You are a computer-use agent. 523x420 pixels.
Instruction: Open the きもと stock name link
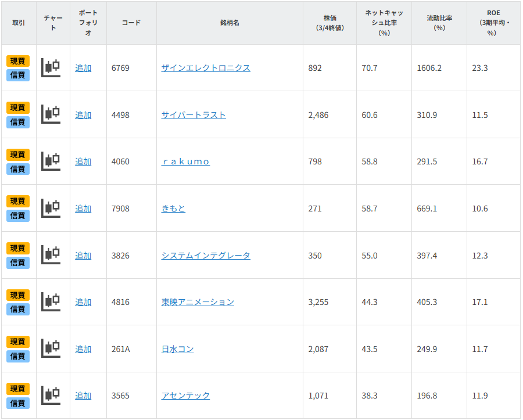(x=173, y=209)
